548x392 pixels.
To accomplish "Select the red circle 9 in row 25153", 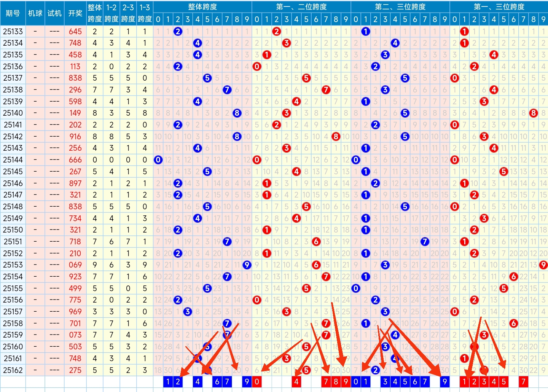I will [543, 265].
